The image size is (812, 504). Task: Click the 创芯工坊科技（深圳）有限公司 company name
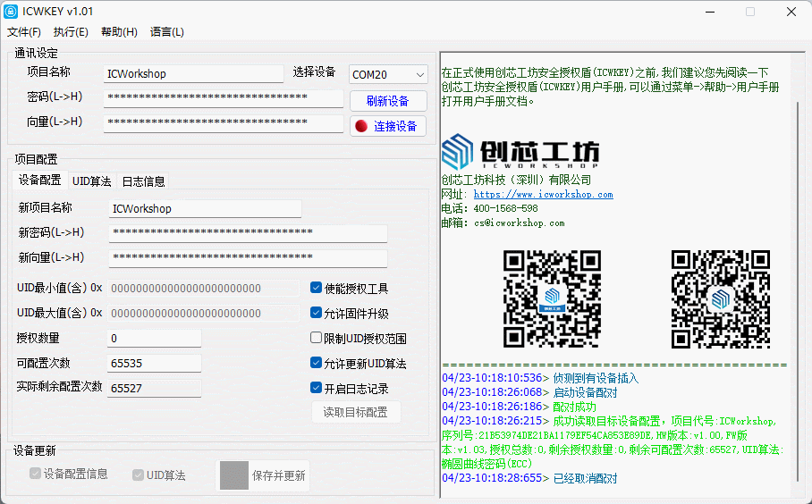pos(516,181)
